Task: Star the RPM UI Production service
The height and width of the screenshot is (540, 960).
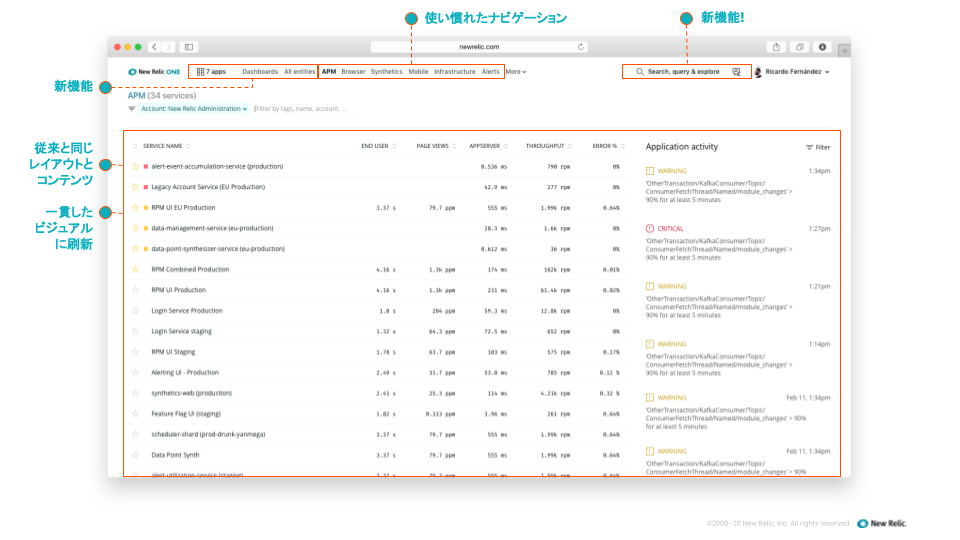Action: tap(135, 290)
